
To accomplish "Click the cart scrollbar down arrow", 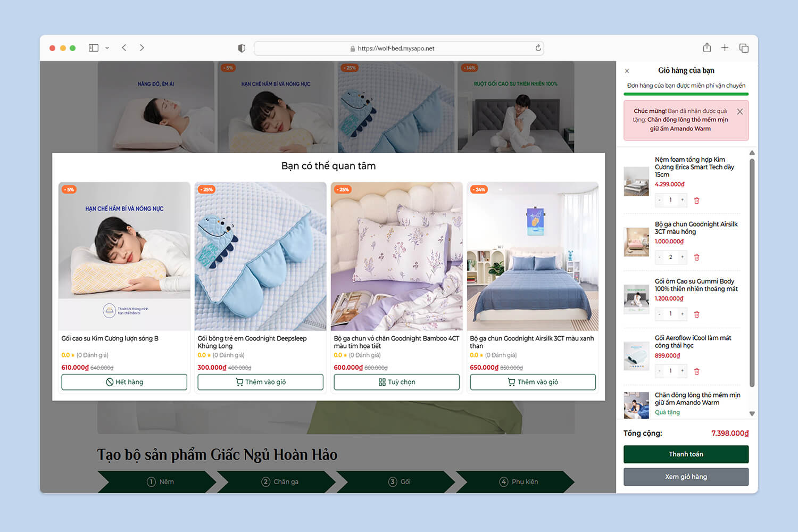I will tap(752, 413).
